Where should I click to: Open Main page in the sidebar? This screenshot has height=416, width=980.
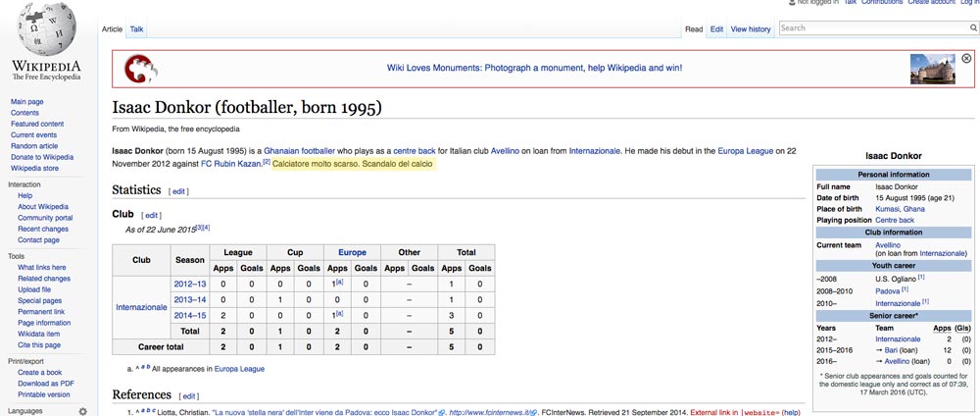coord(26,101)
